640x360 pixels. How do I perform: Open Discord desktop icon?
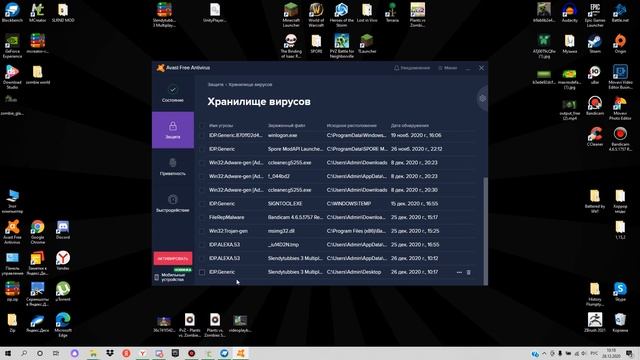tap(62, 229)
